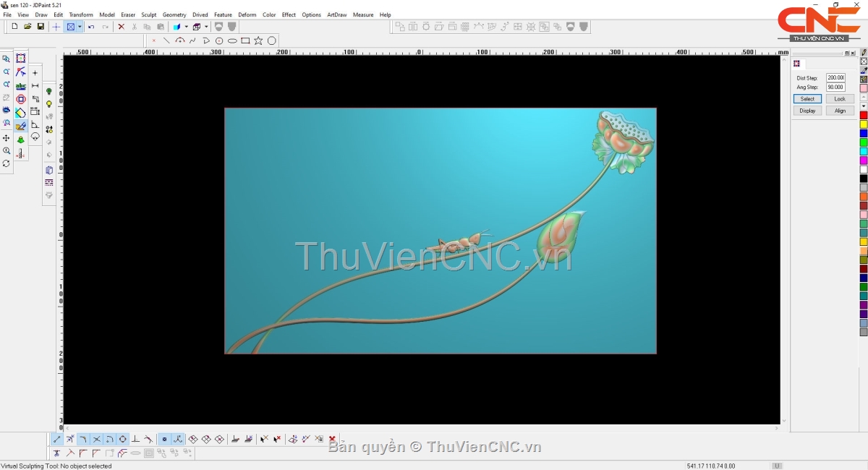This screenshot has height=470, width=868.
Task: Pick the blue color swatch
Action: 864,133
